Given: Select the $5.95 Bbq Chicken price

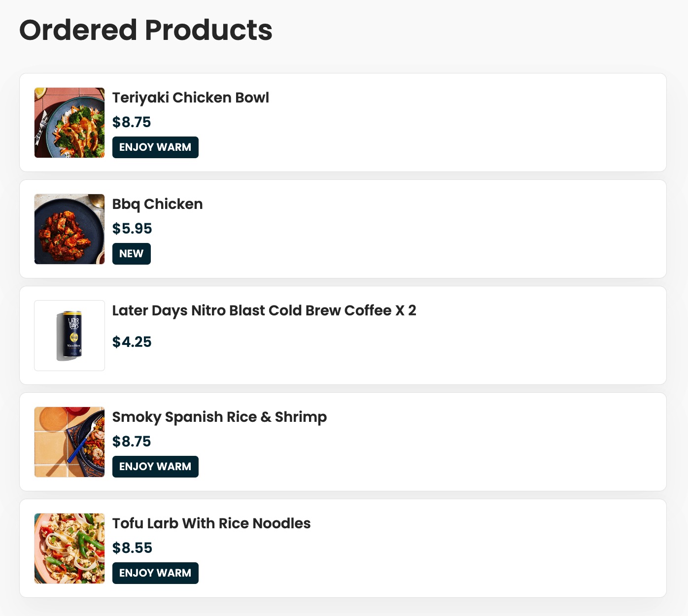Looking at the screenshot, I should 132,229.
